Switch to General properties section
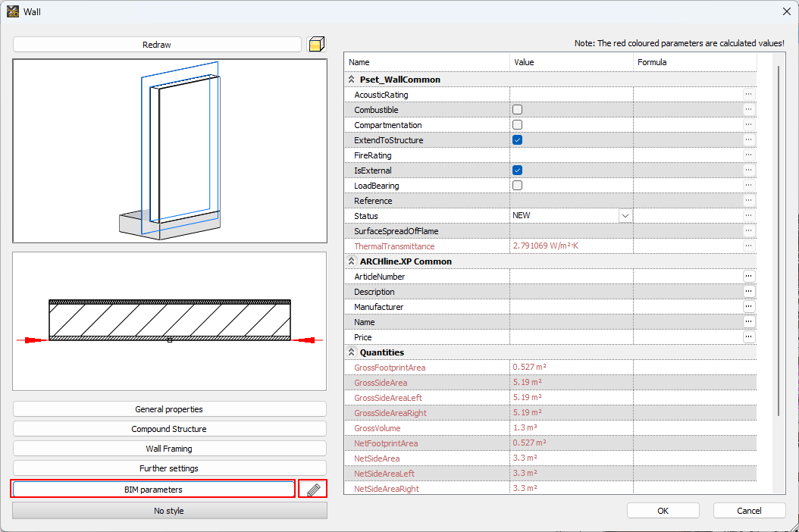Image resolution: width=799 pixels, height=532 pixels. [169, 409]
